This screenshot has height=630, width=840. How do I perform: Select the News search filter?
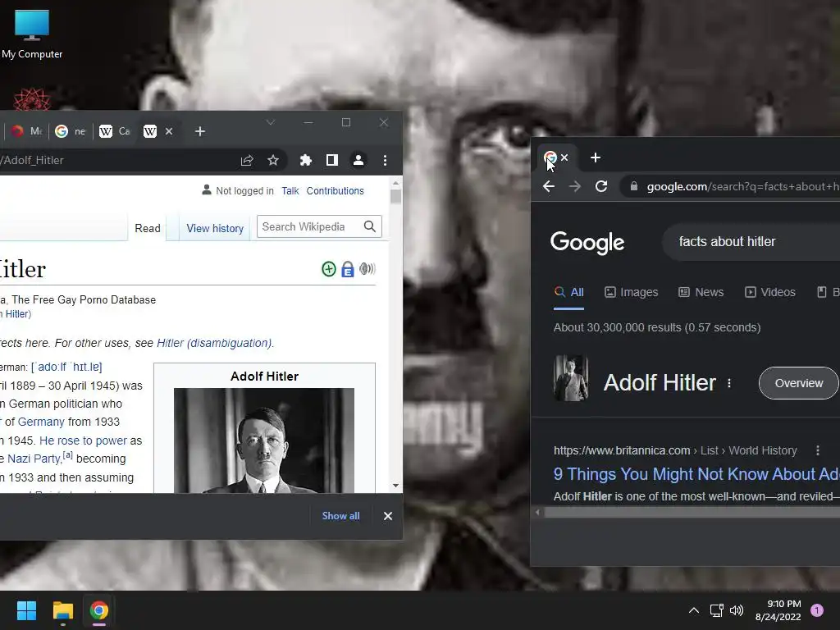click(701, 292)
